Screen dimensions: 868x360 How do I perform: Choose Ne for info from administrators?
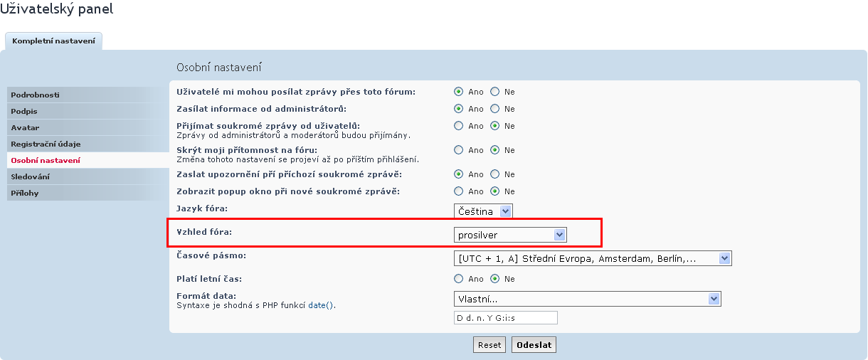495,109
